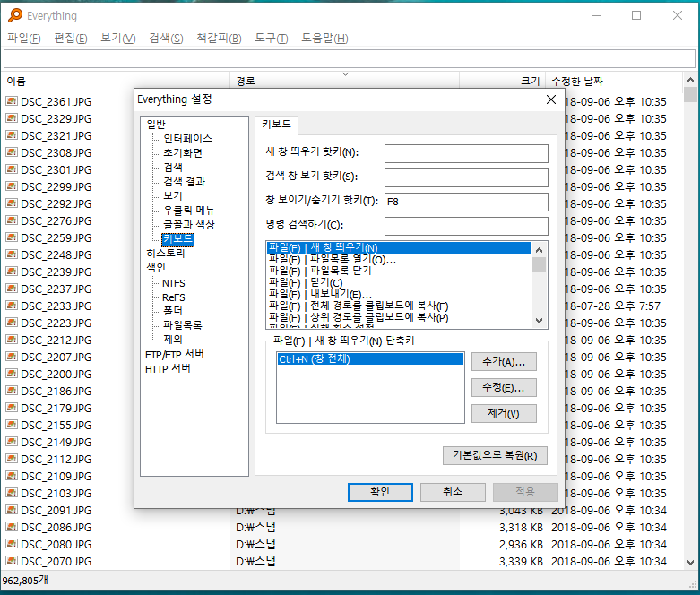The width and height of the screenshot is (700, 595).
Task: Select the Ctrl+N (창 전체) shortcut entry
Action: point(370,358)
